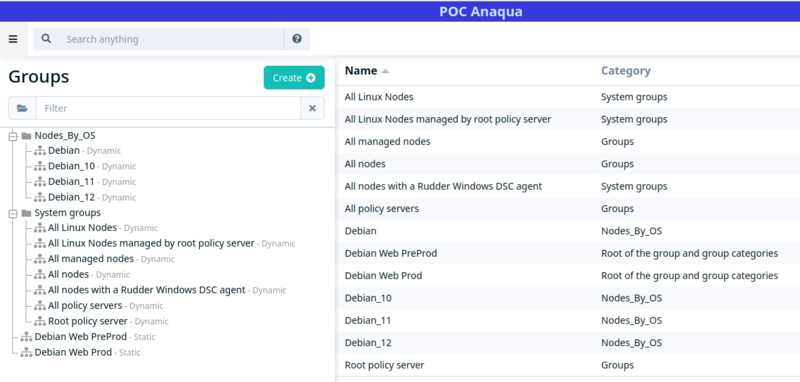The height and width of the screenshot is (382, 800).
Task: Click the Root policy server tree icon
Action: click(40, 322)
